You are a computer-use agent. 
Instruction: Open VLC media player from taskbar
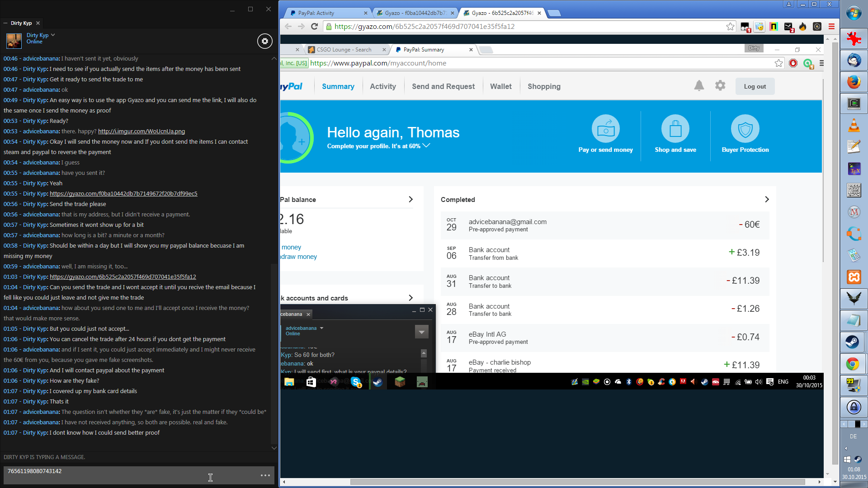point(854,125)
